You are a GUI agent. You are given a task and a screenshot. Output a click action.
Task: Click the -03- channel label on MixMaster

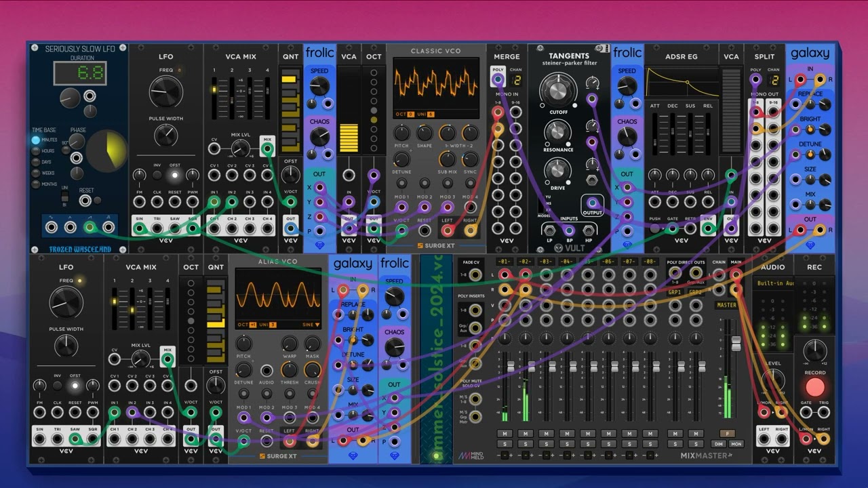[x=545, y=262]
